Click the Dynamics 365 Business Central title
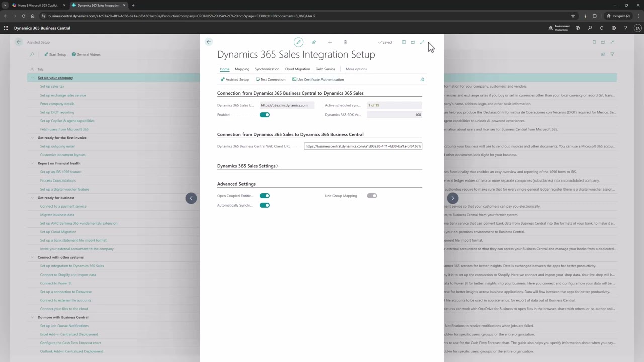Image resolution: width=644 pixels, height=362 pixels. [x=42, y=28]
